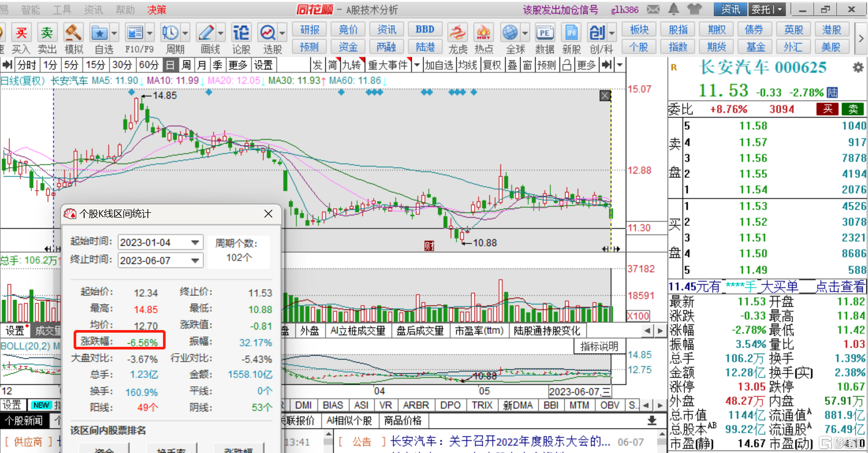The height and width of the screenshot is (453, 868).
Task: Select the 画线 drawing pencil icon
Action: (x=206, y=33)
